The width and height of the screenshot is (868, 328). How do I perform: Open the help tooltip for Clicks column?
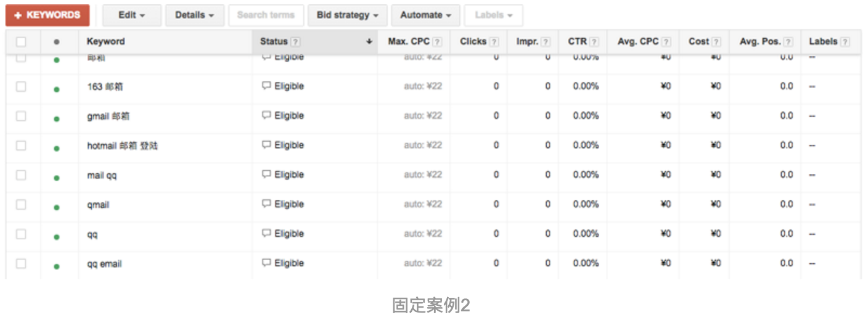click(494, 42)
